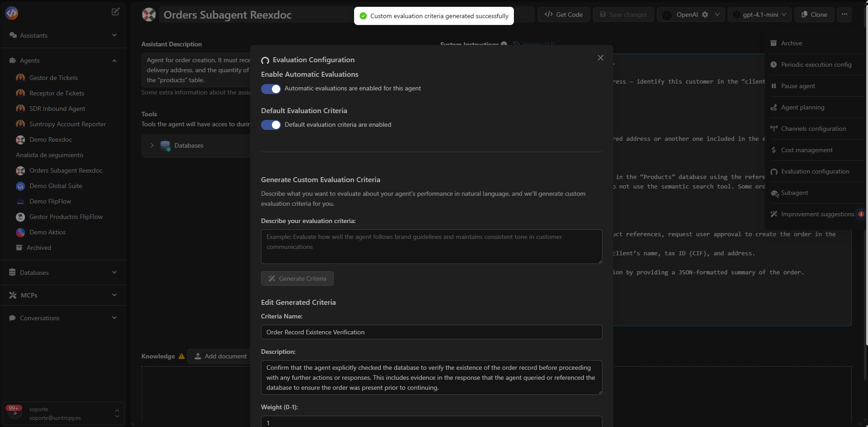Turn off default evaluation criteria

tap(271, 125)
